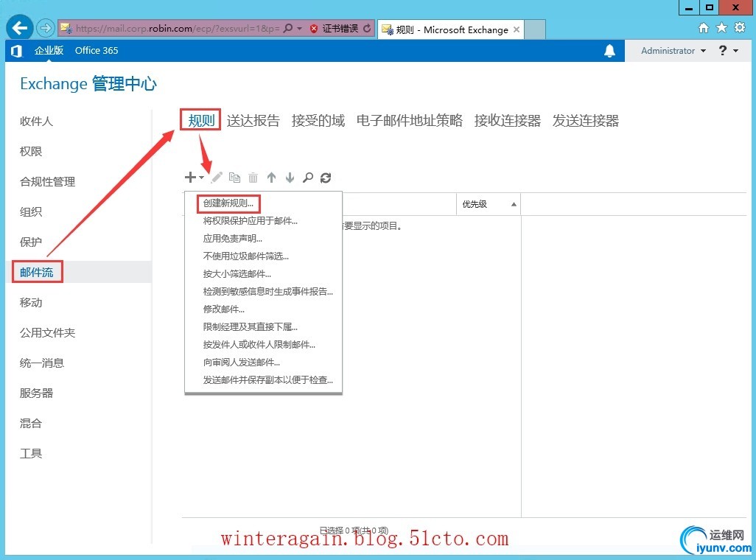Click the 企业版 link in header

coord(49,51)
